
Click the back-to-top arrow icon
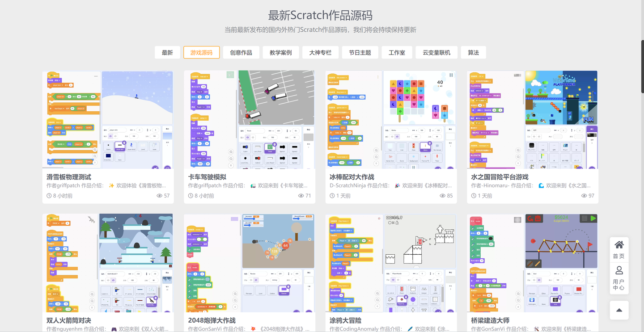[x=619, y=310]
